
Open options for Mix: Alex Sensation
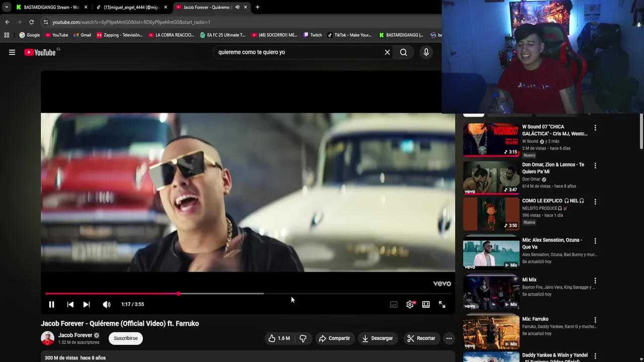(595, 241)
